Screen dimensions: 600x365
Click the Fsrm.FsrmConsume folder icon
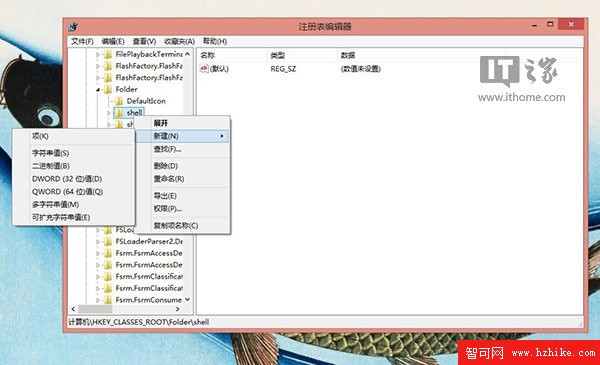(108, 300)
